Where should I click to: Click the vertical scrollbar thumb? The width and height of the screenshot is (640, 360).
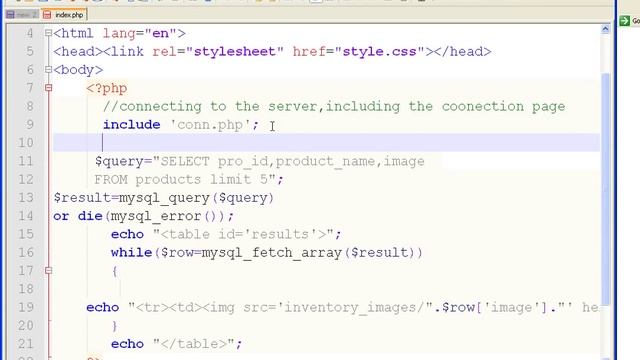coord(605,189)
